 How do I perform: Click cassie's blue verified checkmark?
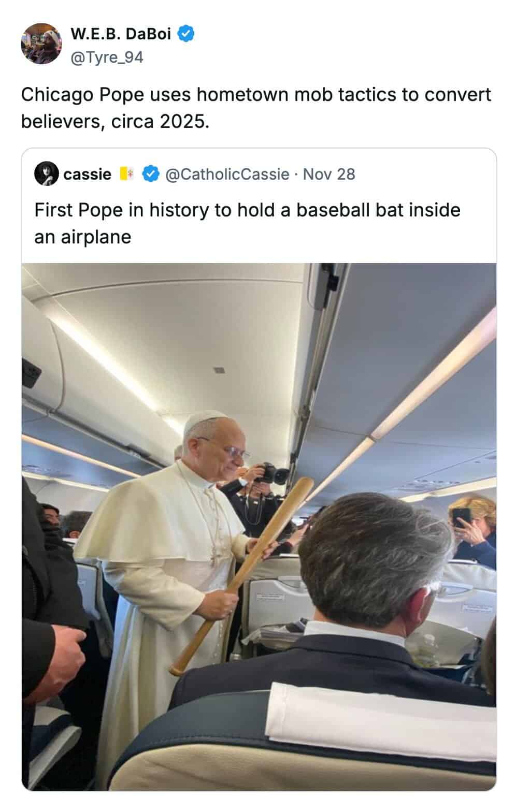150,174
